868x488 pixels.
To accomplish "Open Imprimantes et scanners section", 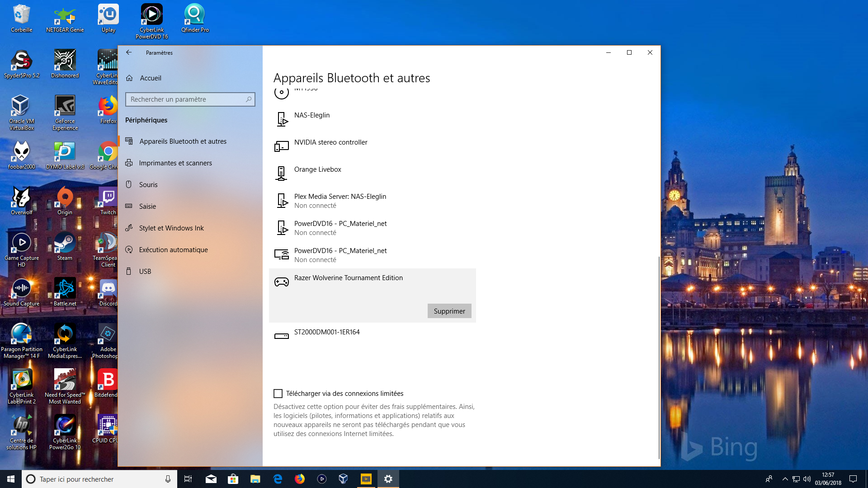I will [x=175, y=163].
